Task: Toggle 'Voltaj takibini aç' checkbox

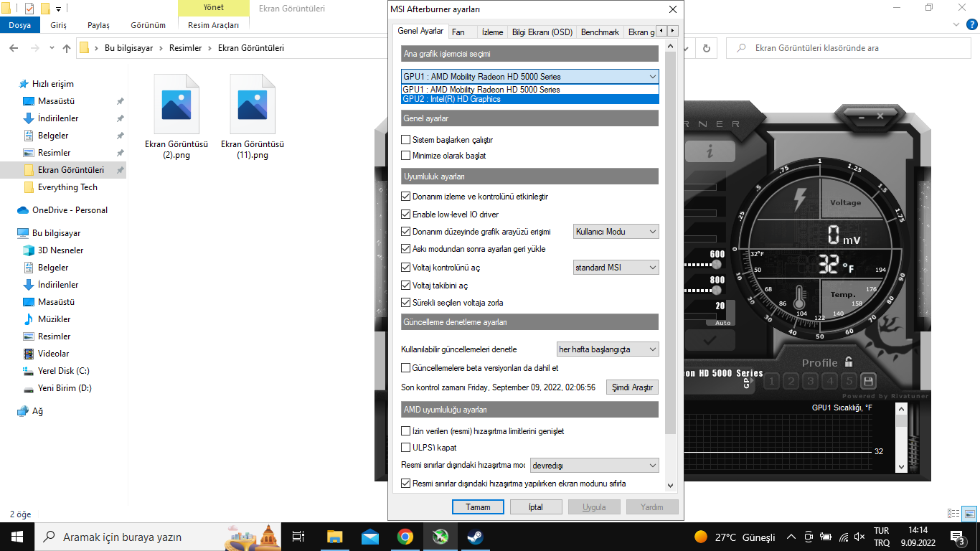Action: [406, 286]
